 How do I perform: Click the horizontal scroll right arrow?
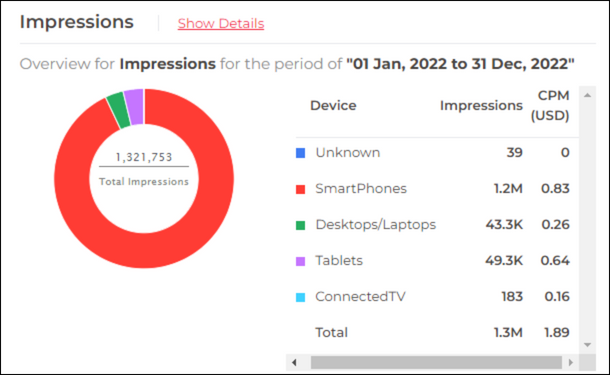[x=571, y=363]
